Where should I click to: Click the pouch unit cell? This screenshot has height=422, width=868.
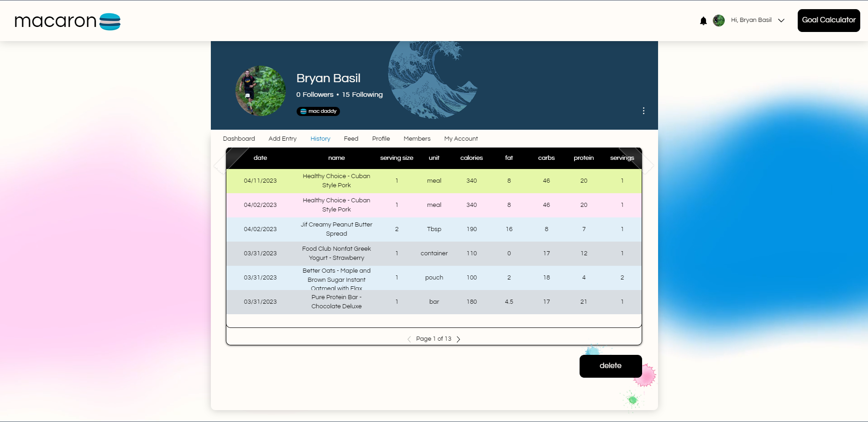tap(434, 278)
